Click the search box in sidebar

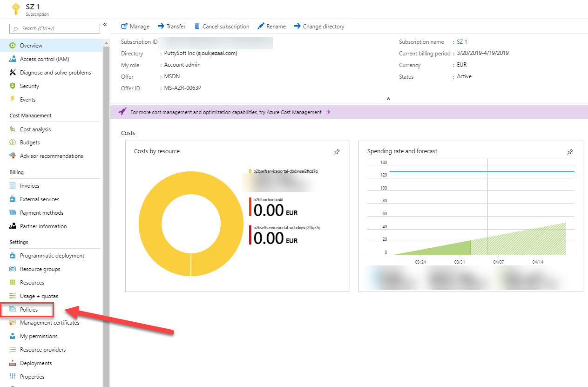54,29
